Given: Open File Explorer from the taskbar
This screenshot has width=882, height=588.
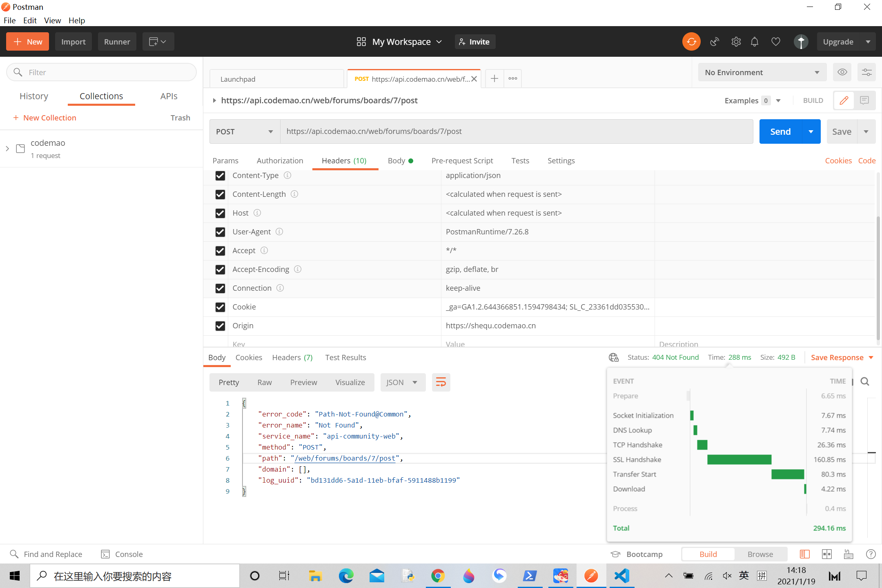Looking at the screenshot, I should pyautogui.click(x=315, y=576).
